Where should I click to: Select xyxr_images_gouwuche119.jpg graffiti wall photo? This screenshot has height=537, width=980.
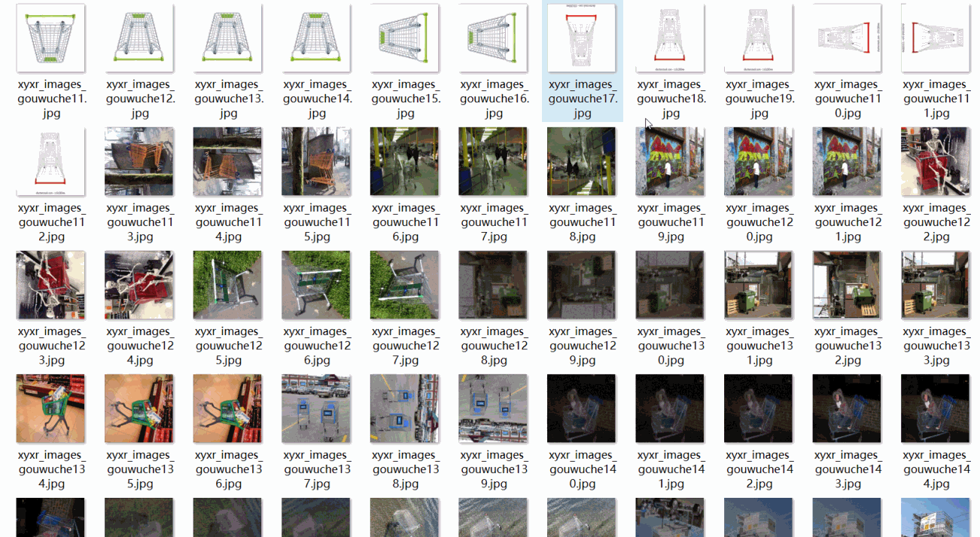671,161
